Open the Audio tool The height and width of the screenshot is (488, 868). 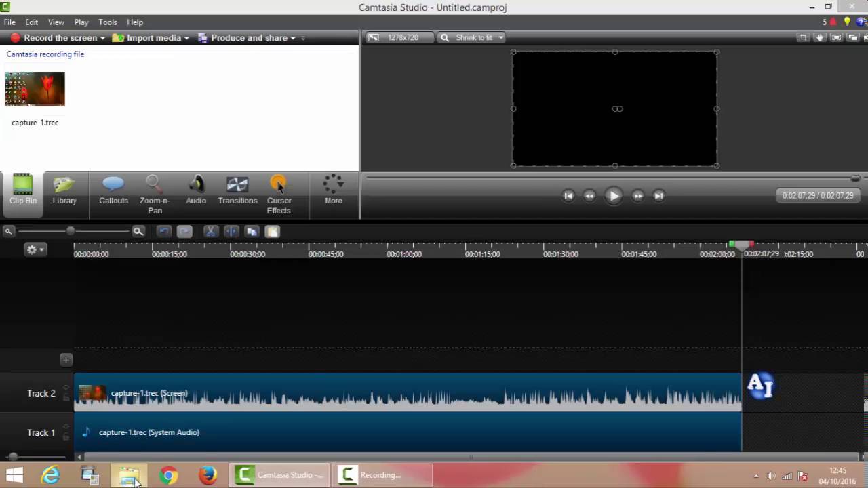pos(196,191)
